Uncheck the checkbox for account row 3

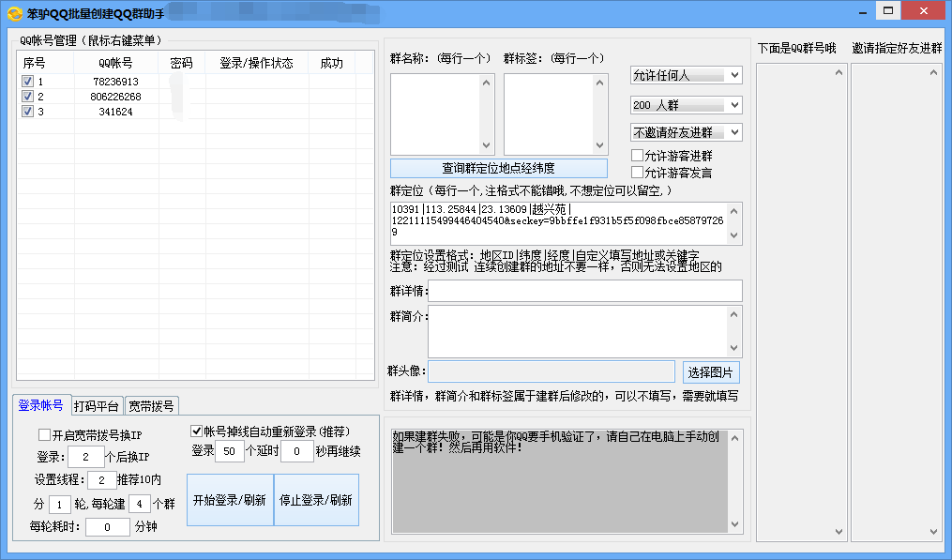(27, 111)
